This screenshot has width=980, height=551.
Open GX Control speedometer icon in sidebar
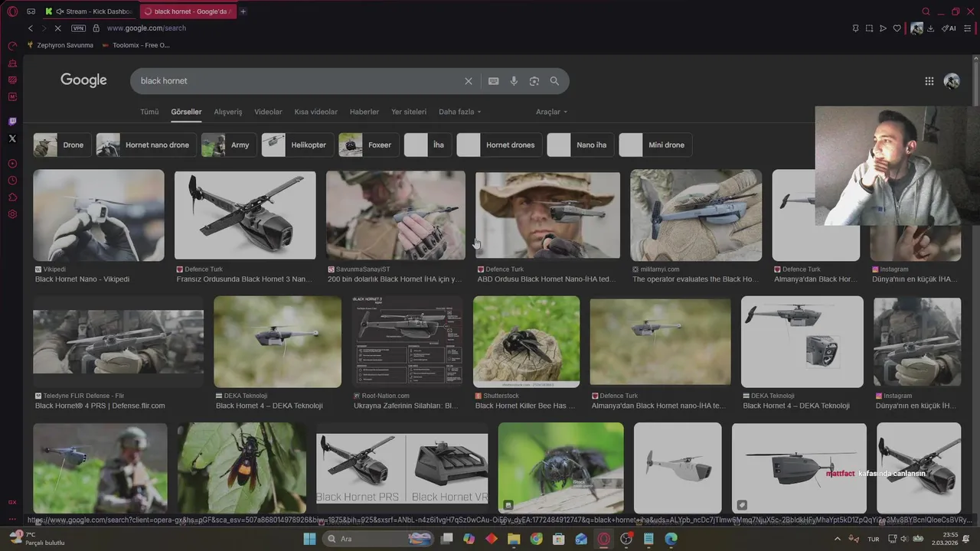tap(12, 46)
